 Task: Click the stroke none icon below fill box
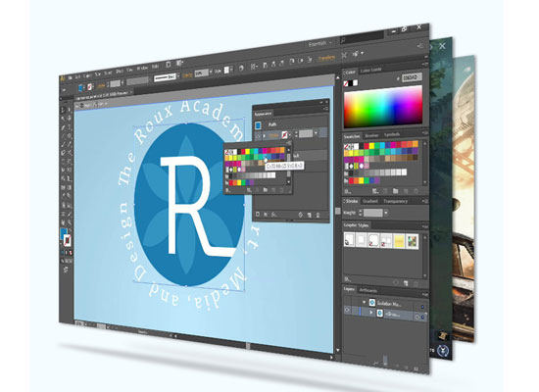[68, 241]
